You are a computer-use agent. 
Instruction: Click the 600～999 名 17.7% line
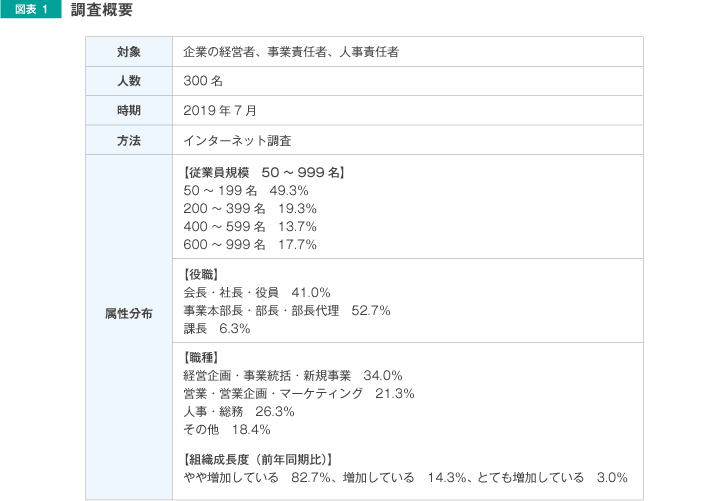click(250, 244)
